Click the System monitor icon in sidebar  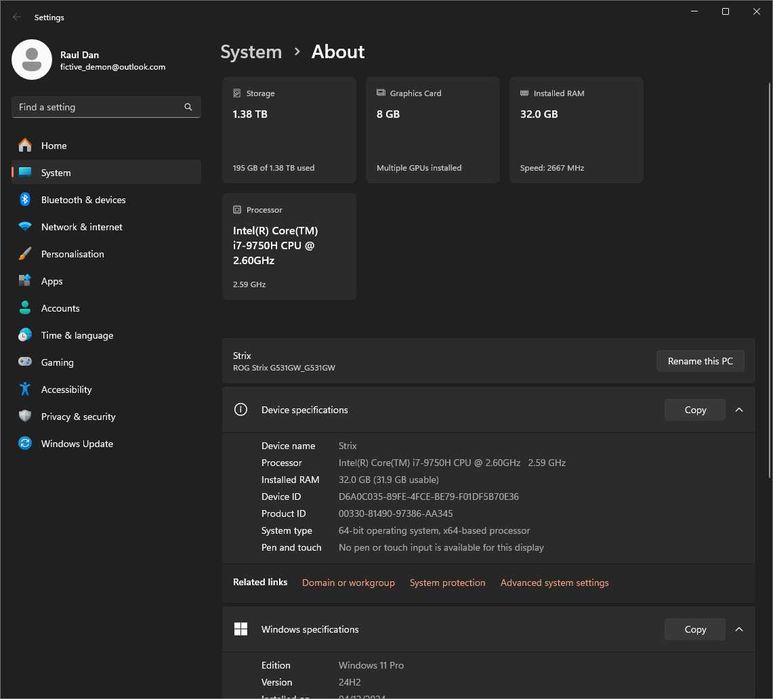(25, 172)
